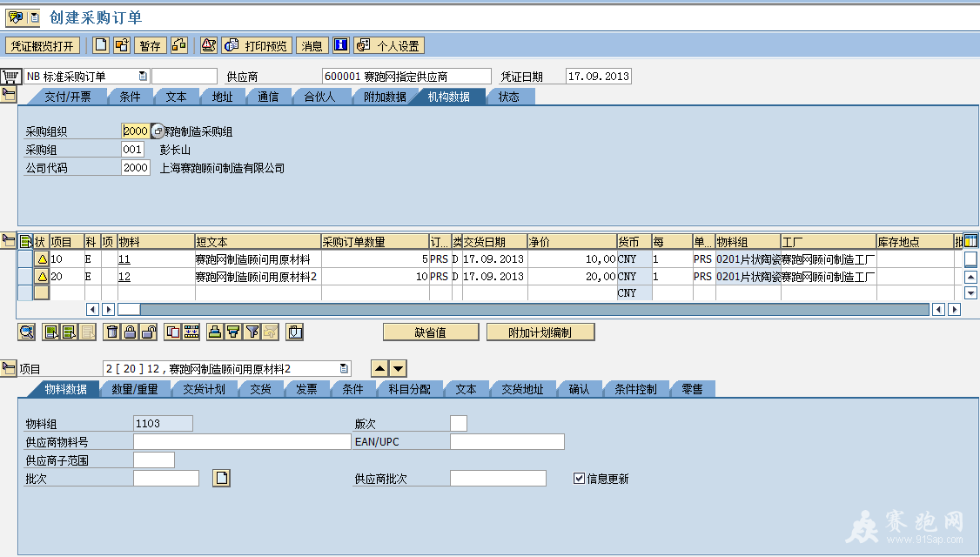This screenshot has width=980, height=557.
Task: Click the 打印预览 button
Action: (257, 45)
